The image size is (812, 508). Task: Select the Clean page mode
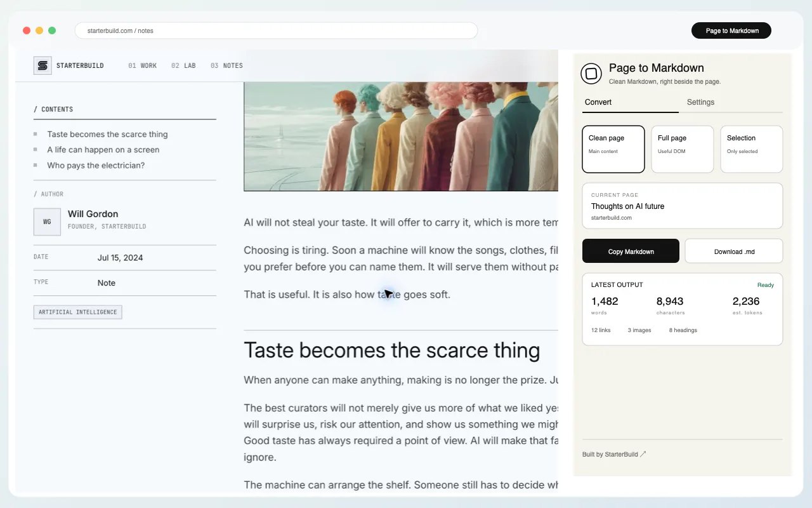(x=613, y=149)
